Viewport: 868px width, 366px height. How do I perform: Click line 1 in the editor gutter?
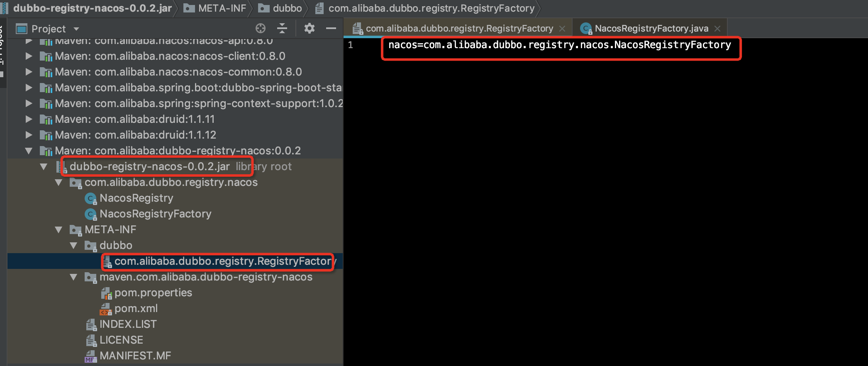(x=351, y=45)
